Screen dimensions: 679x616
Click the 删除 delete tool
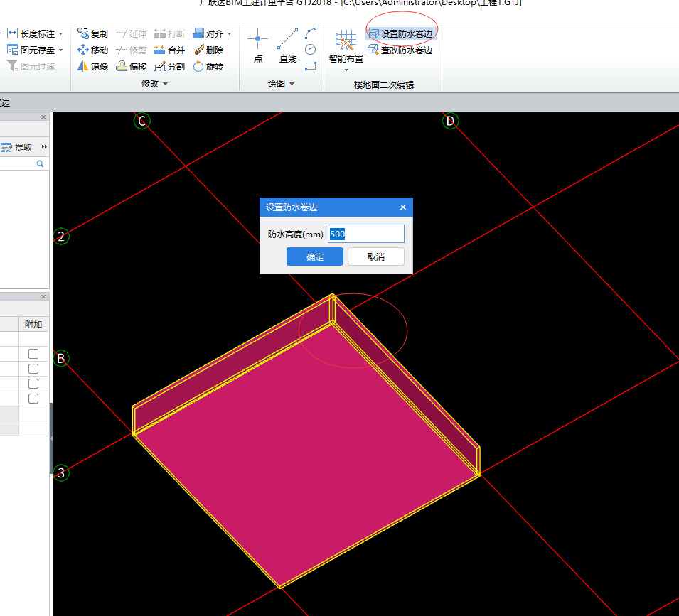pyautogui.click(x=208, y=50)
